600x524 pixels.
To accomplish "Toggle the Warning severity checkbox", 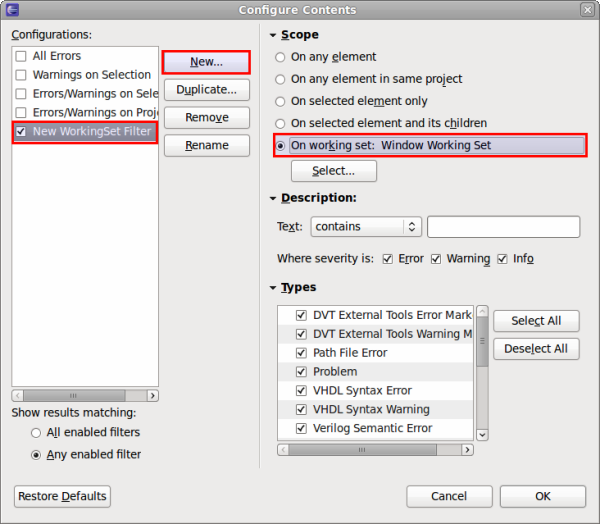I will (x=436, y=259).
